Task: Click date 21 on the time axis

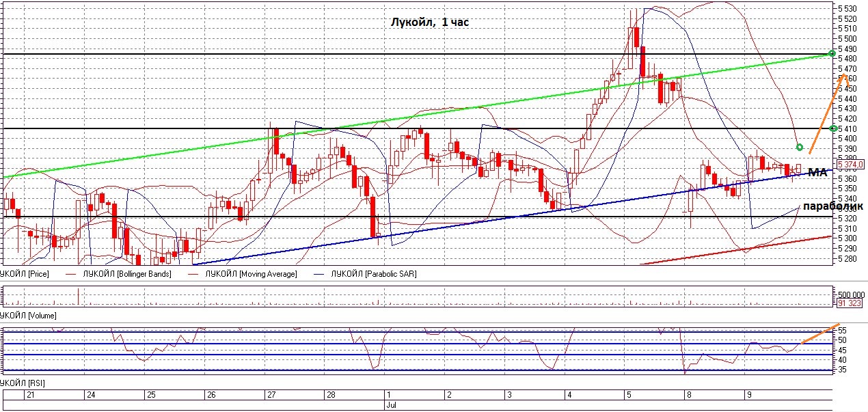Action: tap(30, 395)
